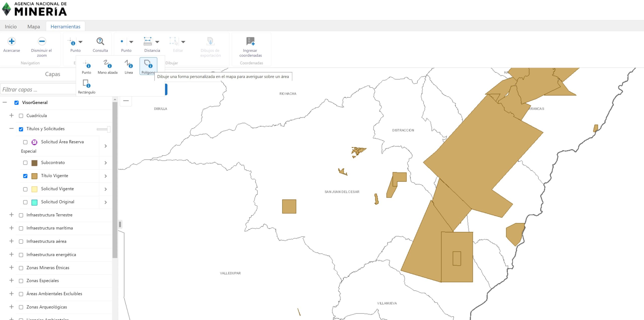Enable the Subcontrato layer checkbox
The height and width of the screenshot is (320, 644).
click(25, 163)
